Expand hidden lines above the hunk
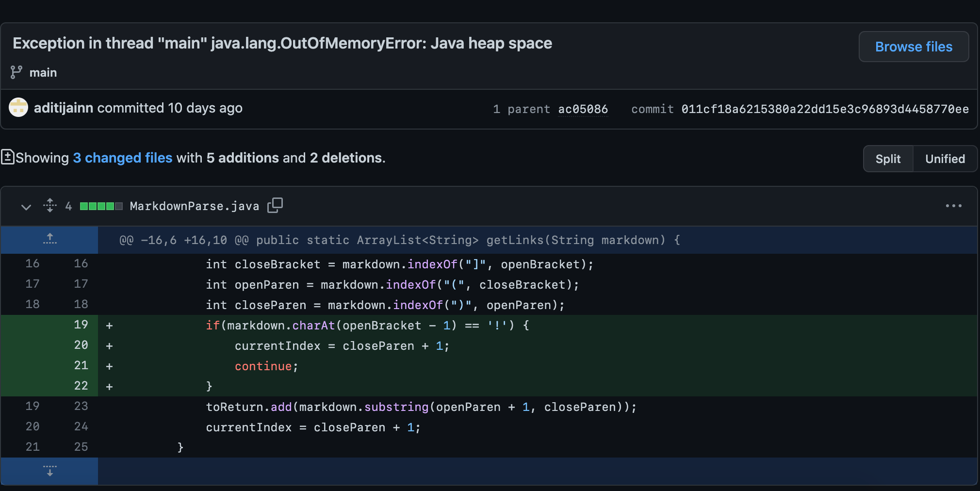Screen dimensions: 980x491 tap(49, 240)
